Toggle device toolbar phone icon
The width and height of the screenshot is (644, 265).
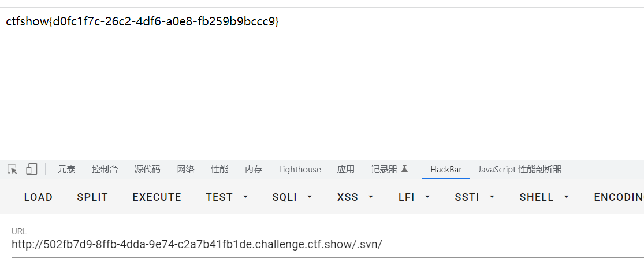coord(31,169)
